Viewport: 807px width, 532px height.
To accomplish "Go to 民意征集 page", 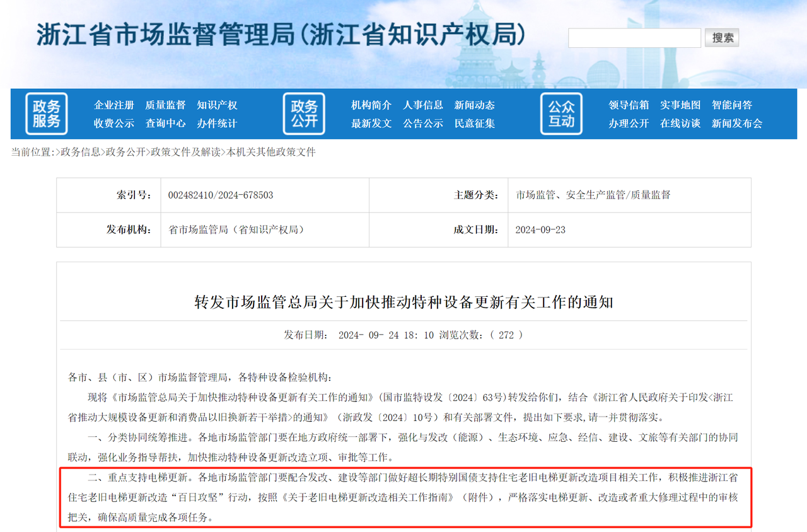I will tap(475, 124).
